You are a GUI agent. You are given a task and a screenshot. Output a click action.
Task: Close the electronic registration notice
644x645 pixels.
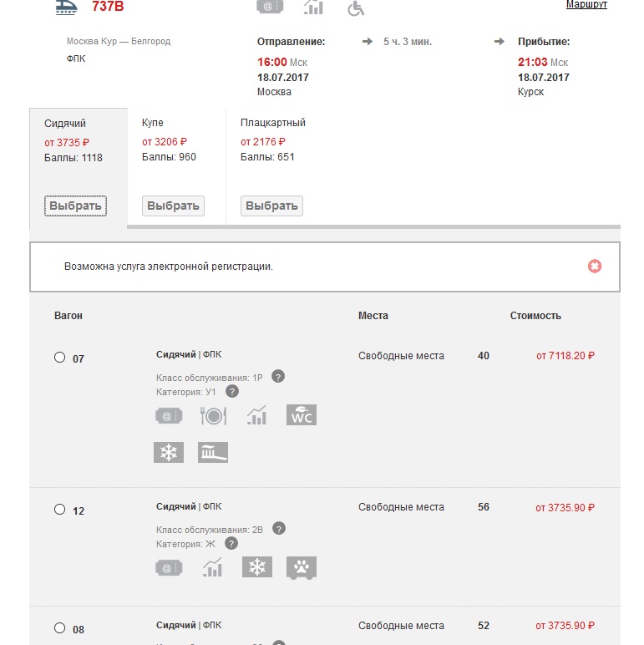click(x=594, y=267)
